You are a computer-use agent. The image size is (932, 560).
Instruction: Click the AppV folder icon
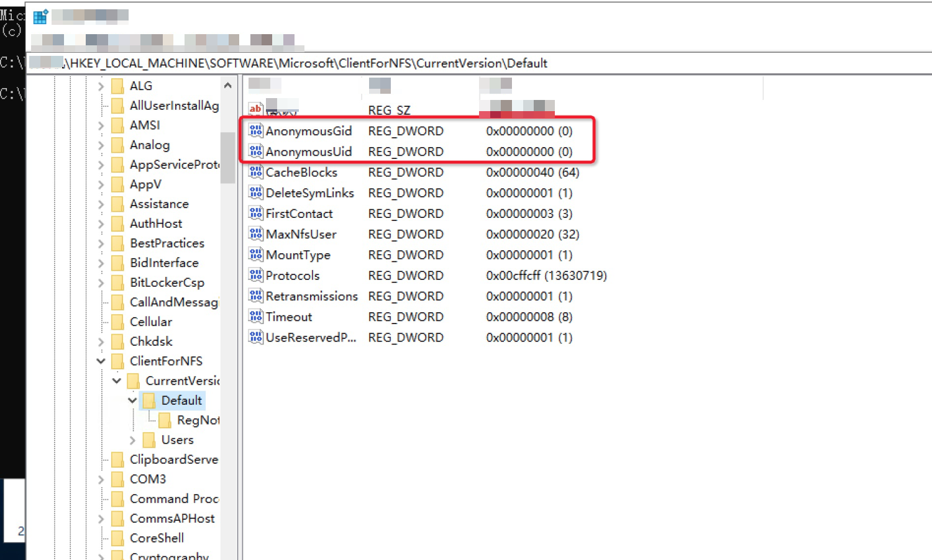pos(117,184)
